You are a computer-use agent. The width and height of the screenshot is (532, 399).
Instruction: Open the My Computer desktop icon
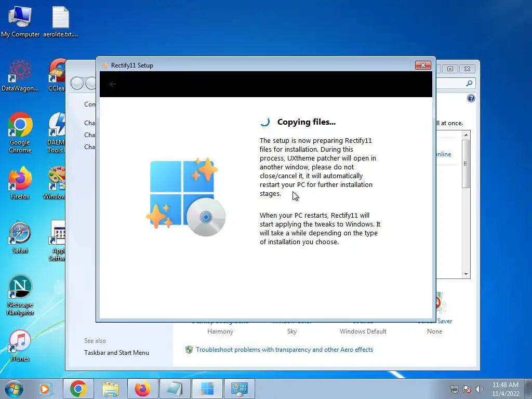[20, 21]
